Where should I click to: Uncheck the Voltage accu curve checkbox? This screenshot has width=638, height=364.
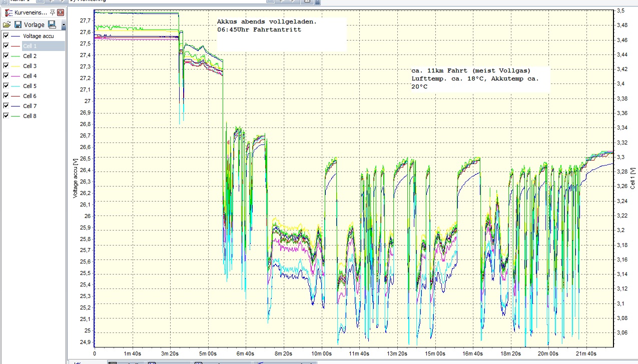point(6,36)
